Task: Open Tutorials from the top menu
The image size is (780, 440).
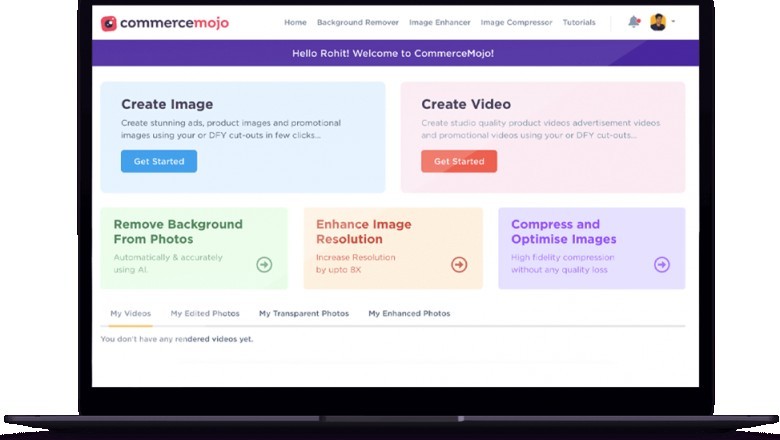Action: pyautogui.click(x=579, y=22)
